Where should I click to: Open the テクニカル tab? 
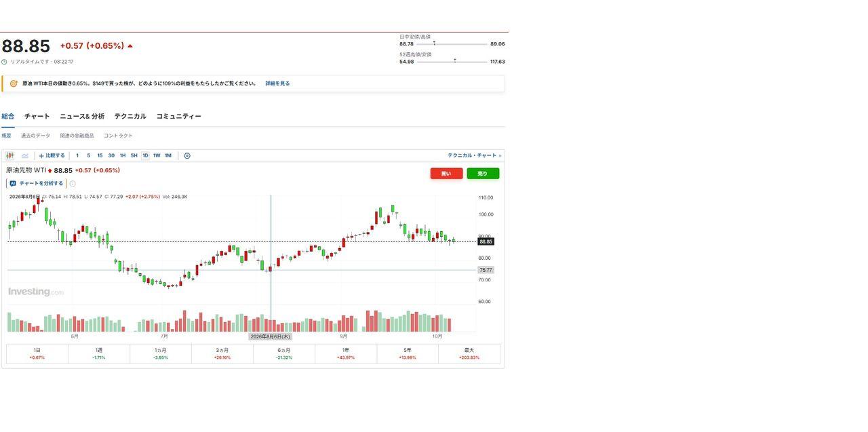[130, 117]
